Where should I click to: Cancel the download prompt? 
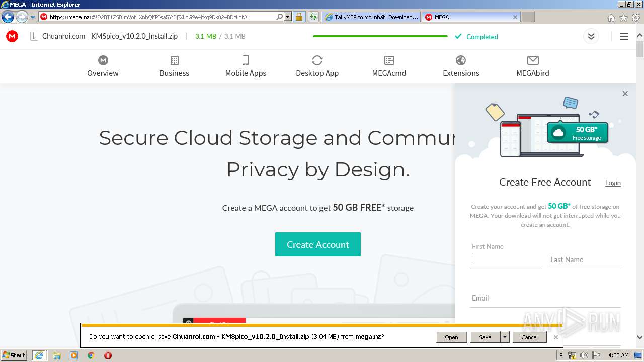529,337
